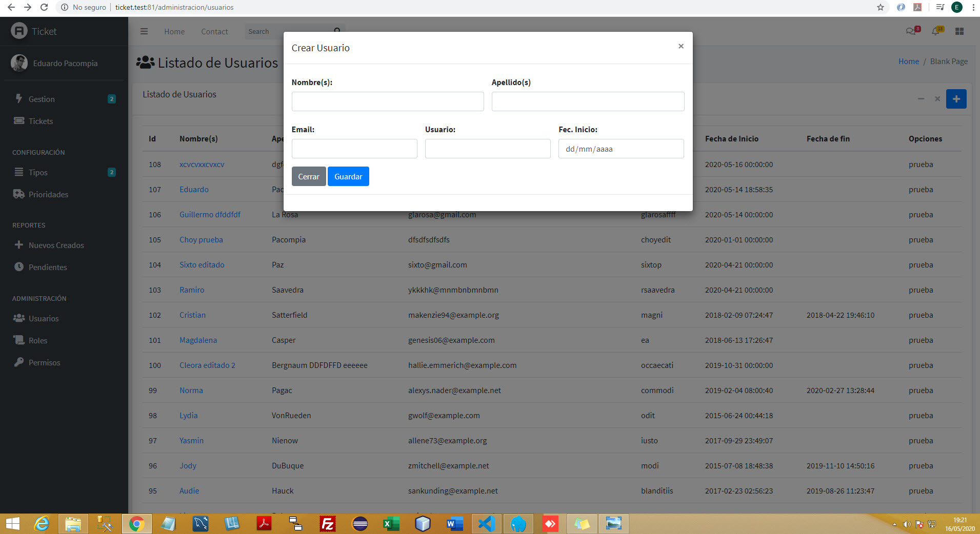The height and width of the screenshot is (534, 980).
Task: Open user Cleora editado 2 link
Action: pos(207,365)
